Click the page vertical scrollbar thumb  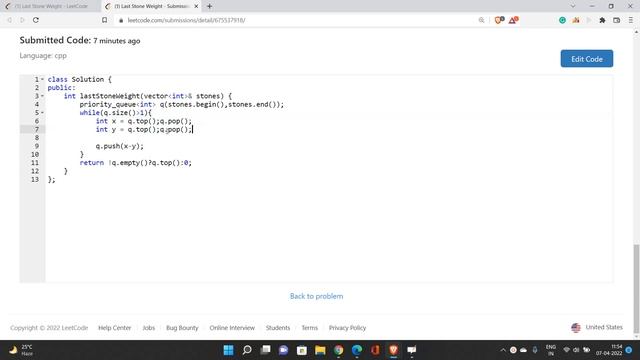tap(636, 289)
